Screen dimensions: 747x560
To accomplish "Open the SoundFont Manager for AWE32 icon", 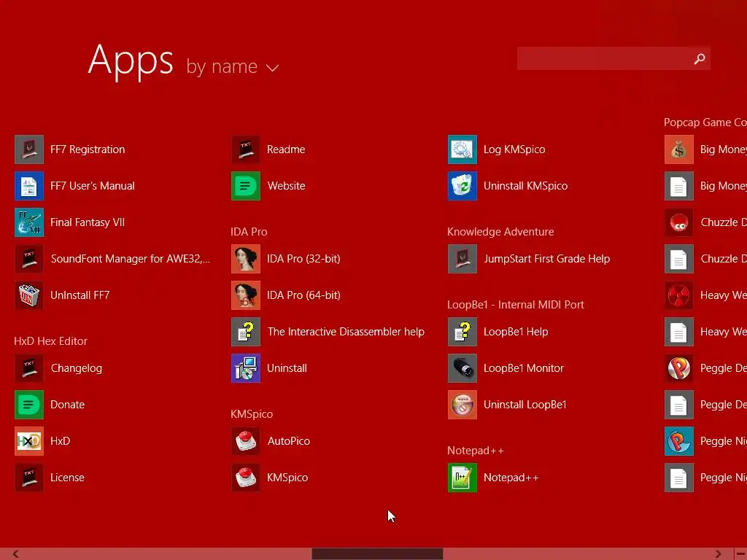I will tap(29, 259).
